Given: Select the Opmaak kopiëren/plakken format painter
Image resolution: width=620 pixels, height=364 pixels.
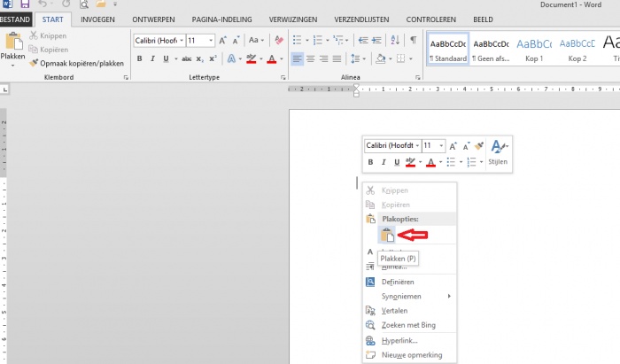Looking at the screenshot, I should click(x=75, y=64).
